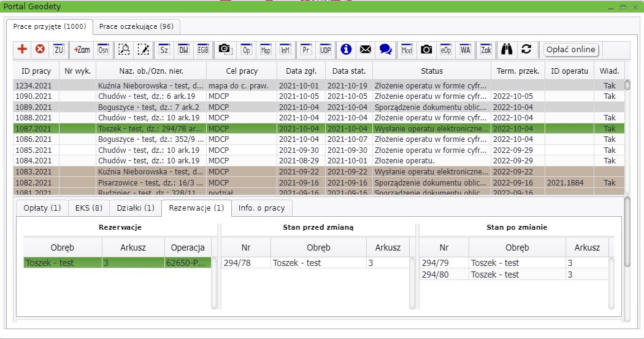Viewport: 644px width, 339px height.
Task: Click the UDP toolbar icon
Action: [325, 50]
